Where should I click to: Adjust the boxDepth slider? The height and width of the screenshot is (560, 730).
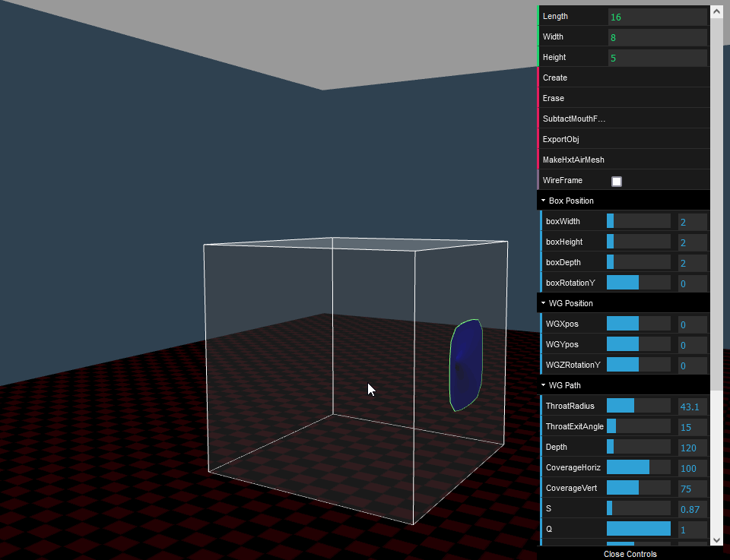[x=638, y=262]
